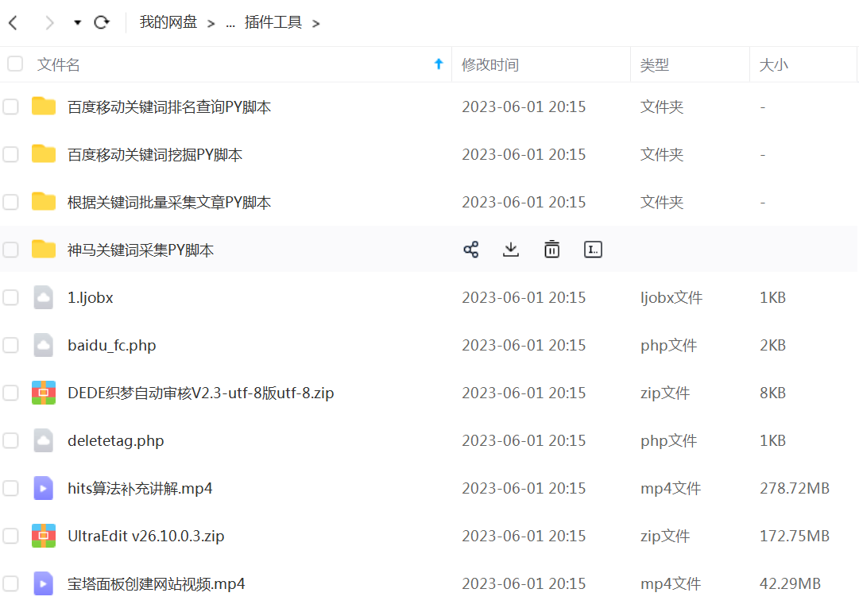Screen dimensions: 859x616
Task: Open 插件工具 in the breadcrumb
Action: pyautogui.click(x=273, y=22)
